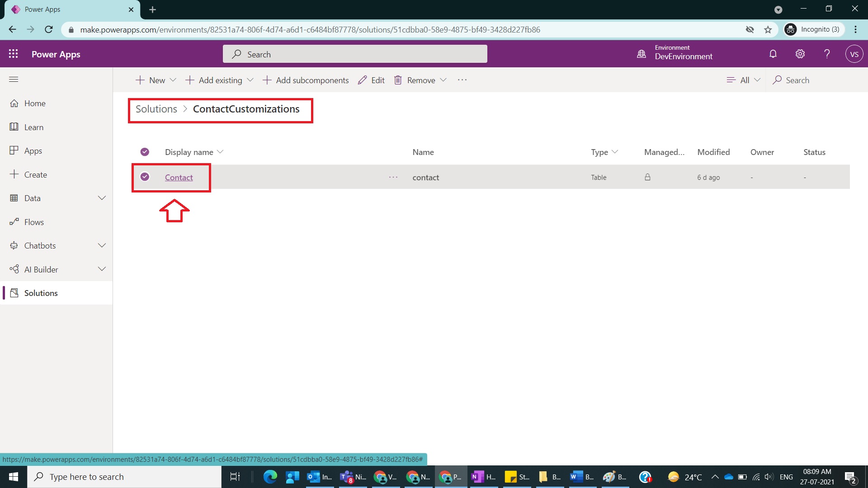The height and width of the screenshot is (488, 868).
Task: Deselect the Contact row checkmark
Action: (145, 177)
